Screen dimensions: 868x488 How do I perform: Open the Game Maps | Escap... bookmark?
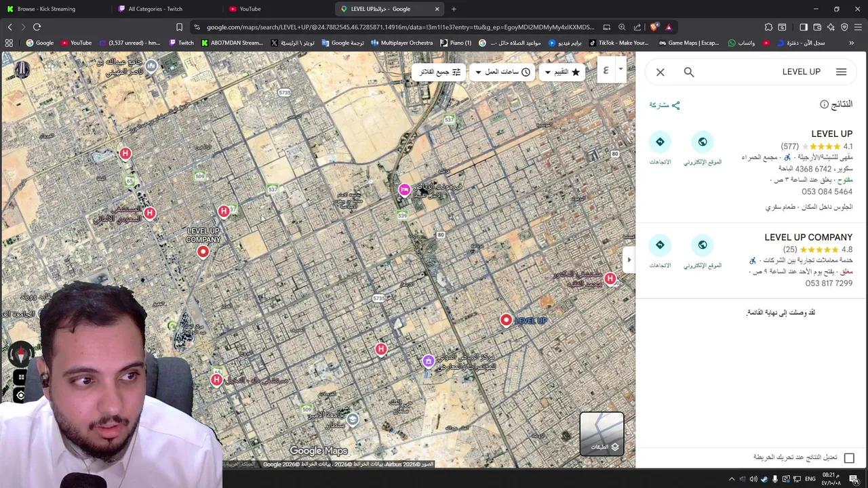click(x=688, y=43)
